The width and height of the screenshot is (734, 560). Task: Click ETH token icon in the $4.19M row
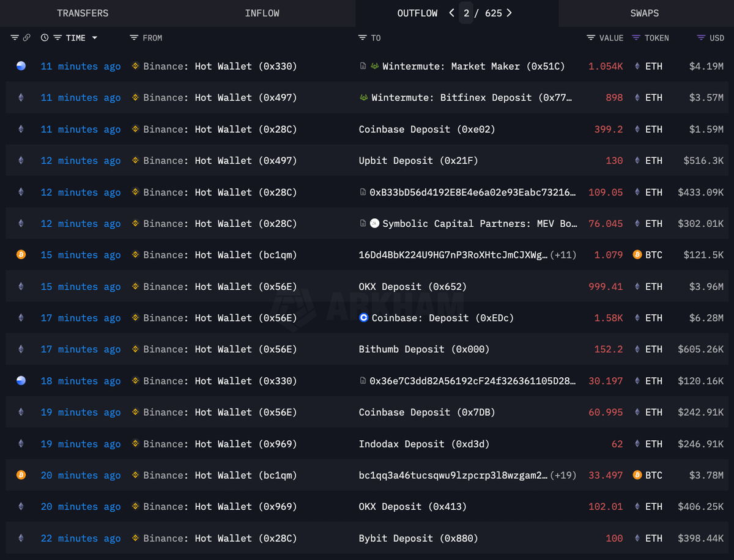coord(637,66)
